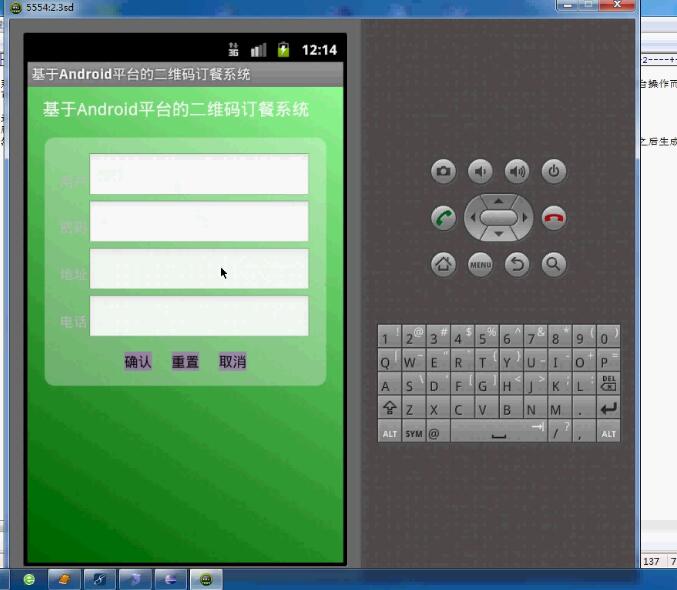677x590 pixels.
Task: Open the green browser icon in taskbar
Action: 29,579
